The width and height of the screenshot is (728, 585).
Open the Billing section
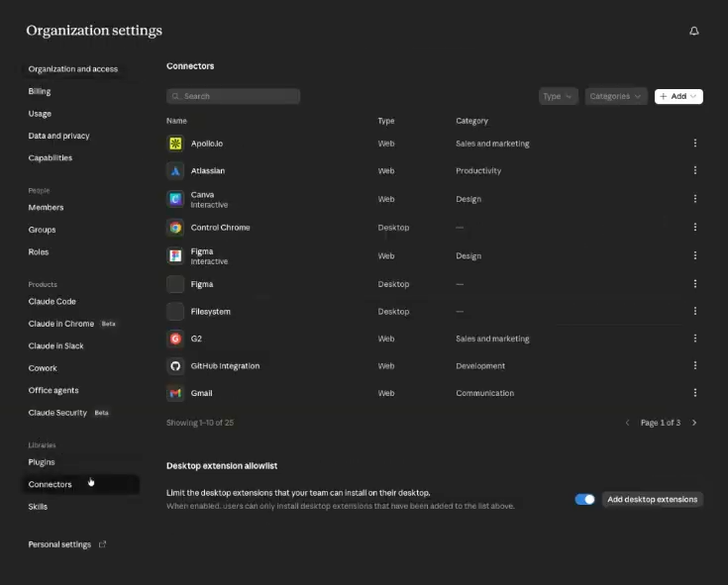tap(40, 91)
